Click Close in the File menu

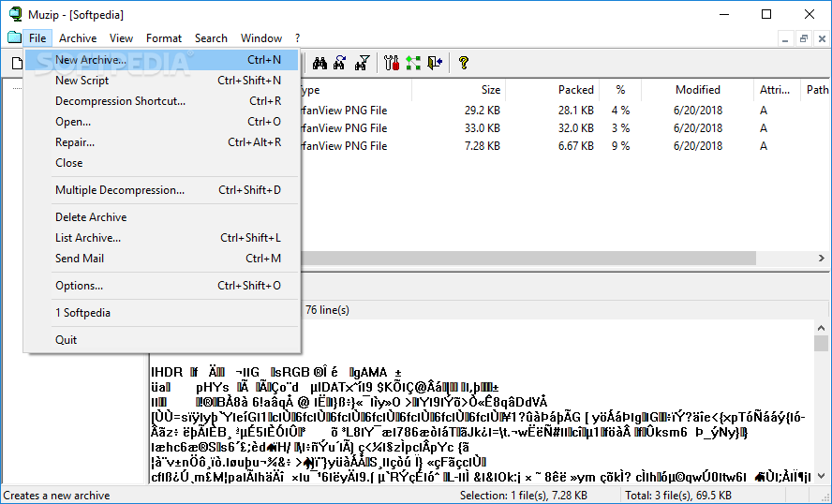click(162, 163)
